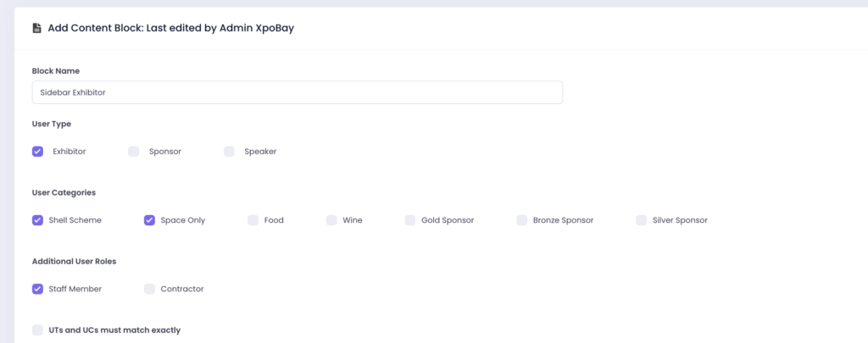Enable the Sponsor user type checkbox

[134, 152]
